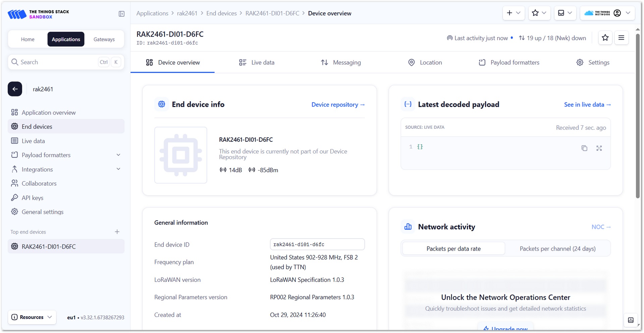This screenshot has width=644, height=333.
Task: Expand the payload viewer to fullscreen
Action: click(599, 148)
